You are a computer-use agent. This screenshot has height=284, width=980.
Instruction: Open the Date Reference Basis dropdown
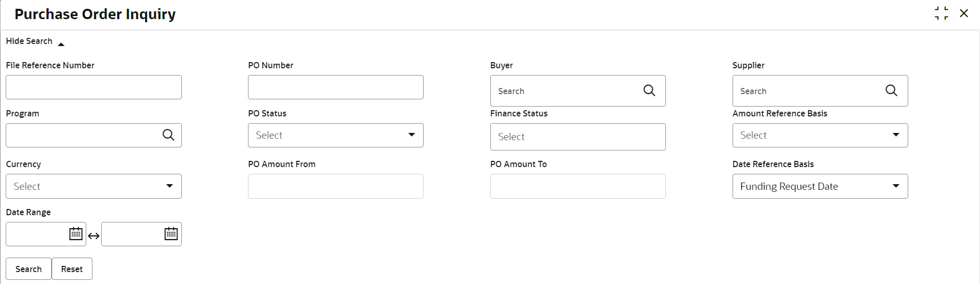(896, 186)
